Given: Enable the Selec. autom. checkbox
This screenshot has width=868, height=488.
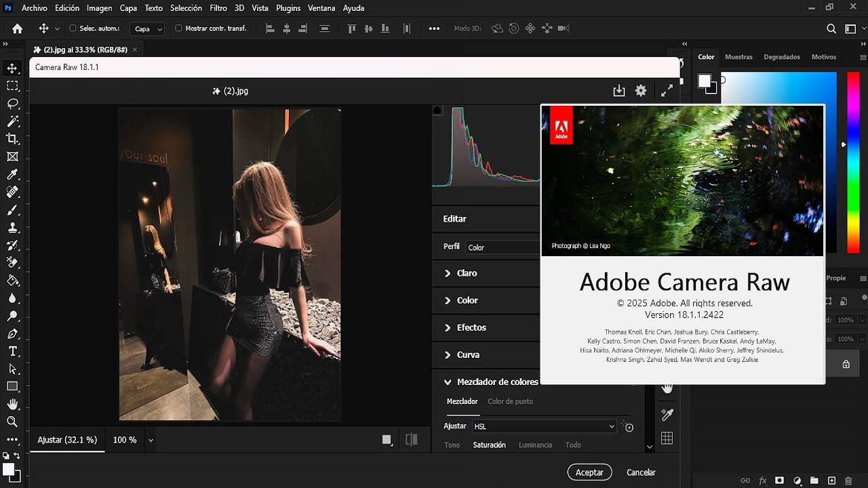Looking at the screenshot, I should click(73, 28).
